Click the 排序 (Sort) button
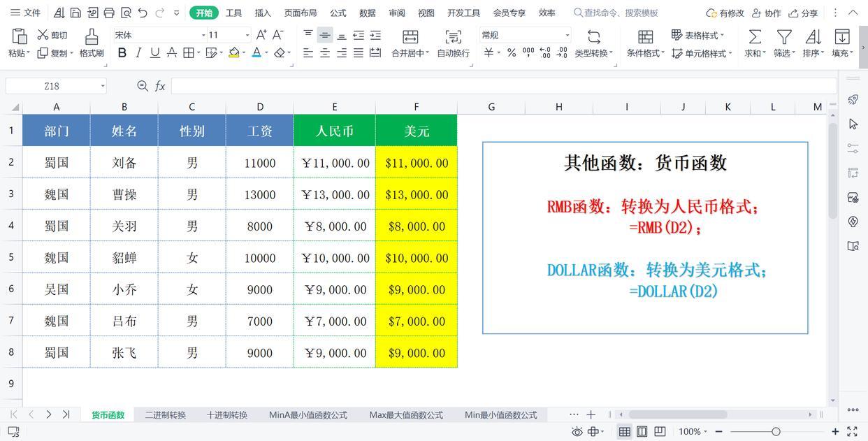The image size is (868, 441). 813,43
